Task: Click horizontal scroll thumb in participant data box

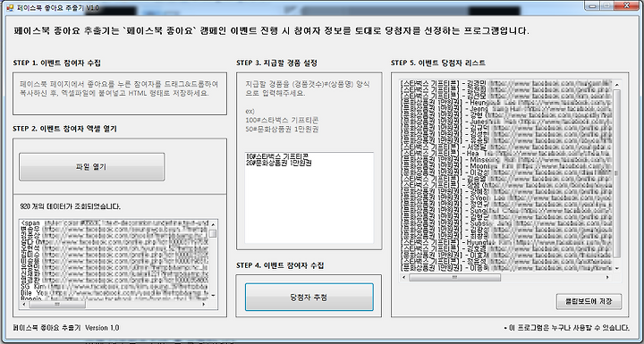Action: pos(56,305)
